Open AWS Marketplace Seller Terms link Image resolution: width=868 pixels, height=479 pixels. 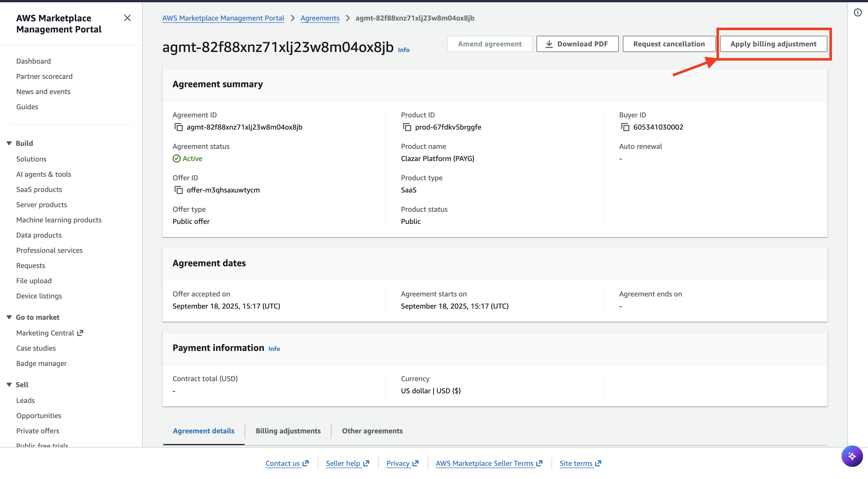489,463
